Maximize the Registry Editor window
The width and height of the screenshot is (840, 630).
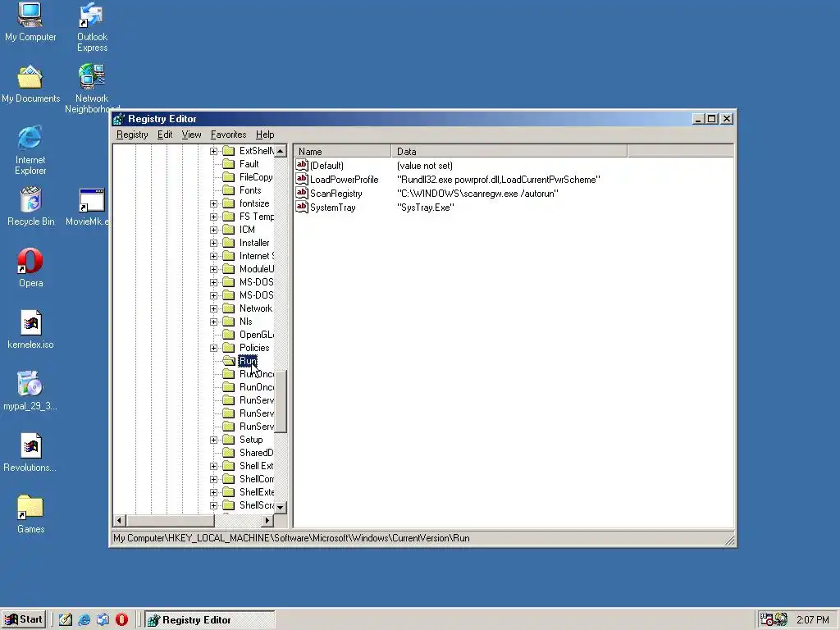tap(712, 119)
